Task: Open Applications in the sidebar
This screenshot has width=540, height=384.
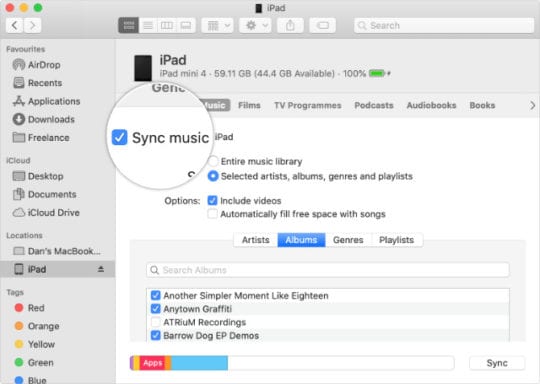Action: point(46,101)
